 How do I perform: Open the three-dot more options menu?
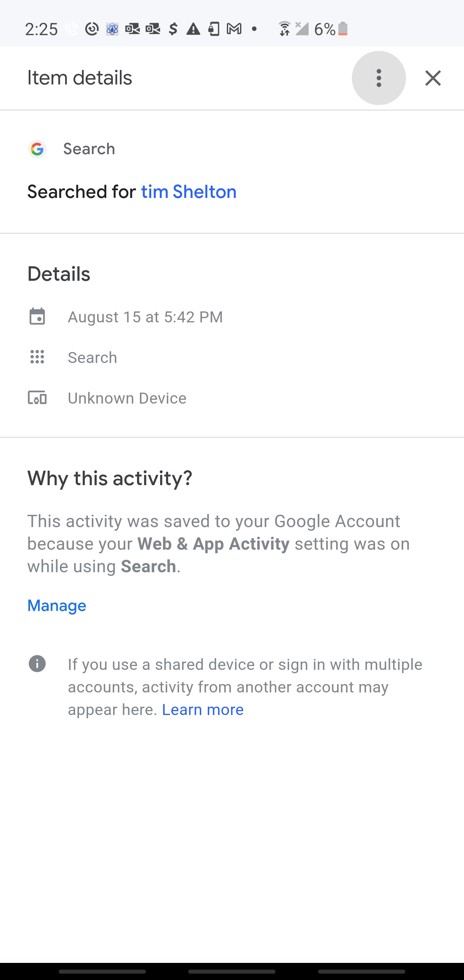point(378,78)
